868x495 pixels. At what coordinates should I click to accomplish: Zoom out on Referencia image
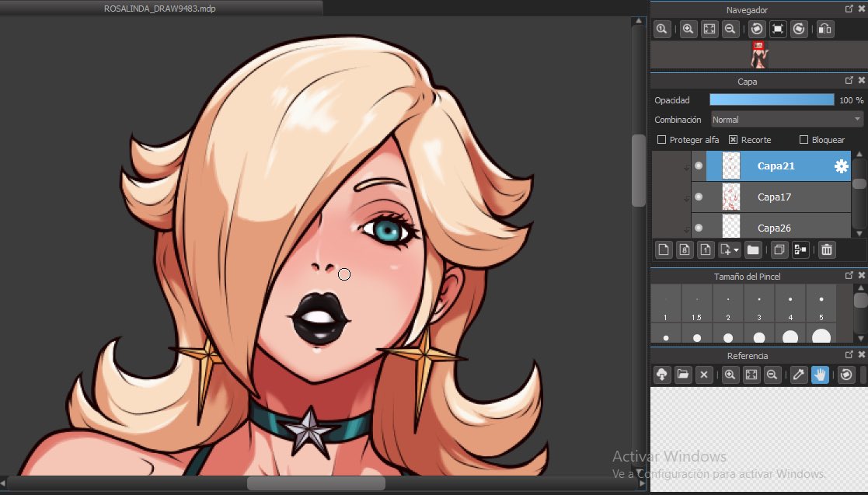click(772, 375)
